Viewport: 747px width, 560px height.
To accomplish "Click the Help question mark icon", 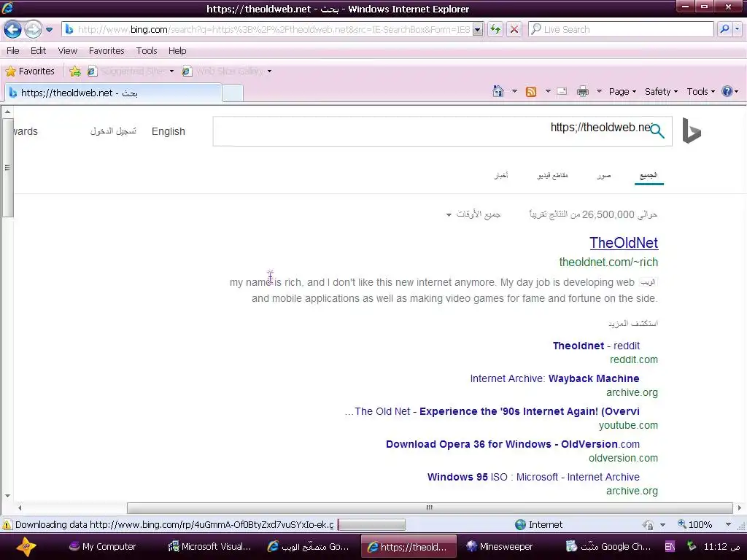I will 727,91.
